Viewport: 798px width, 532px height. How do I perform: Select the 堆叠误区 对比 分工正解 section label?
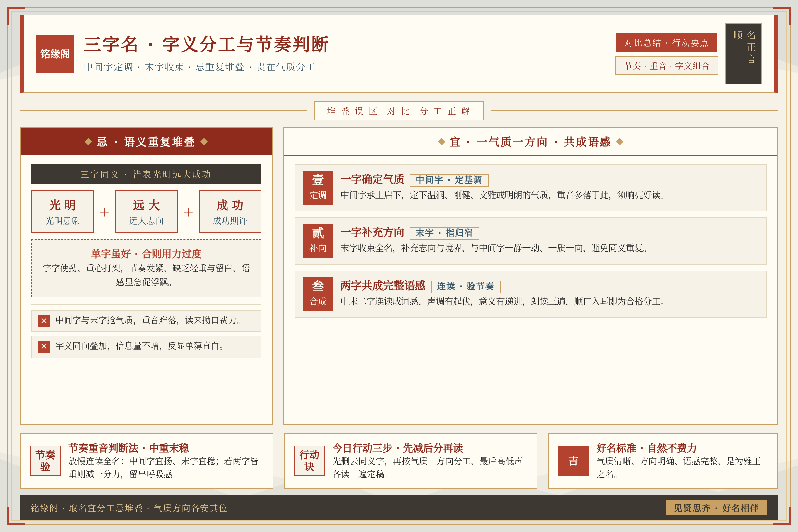[x=399, y=111]
